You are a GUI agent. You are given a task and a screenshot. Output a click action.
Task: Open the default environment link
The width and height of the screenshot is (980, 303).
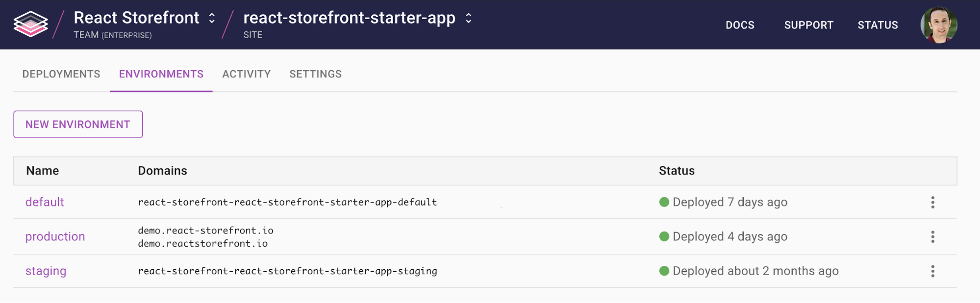[x=45, y=202]
